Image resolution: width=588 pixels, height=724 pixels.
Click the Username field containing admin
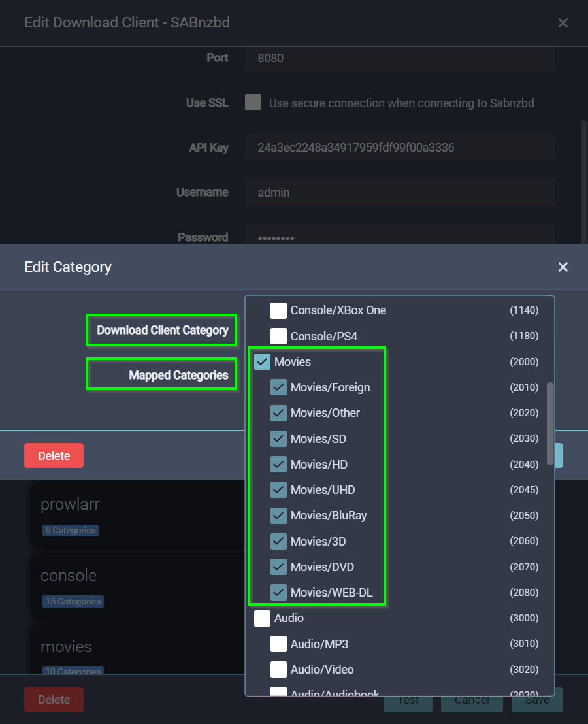pos(400,193)
